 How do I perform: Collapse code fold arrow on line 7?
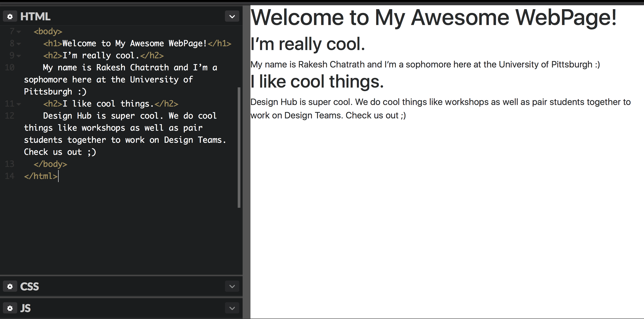(19, 32)
